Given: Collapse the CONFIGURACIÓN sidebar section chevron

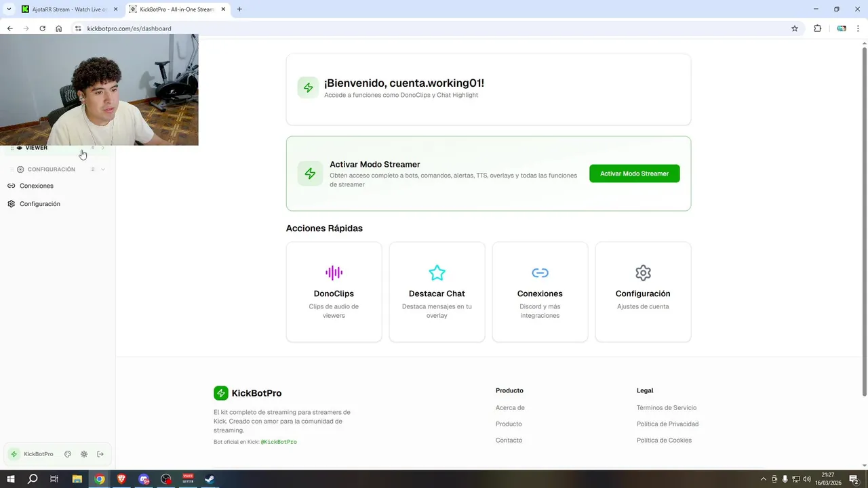Looking at the screenshot, I should 103,169.
